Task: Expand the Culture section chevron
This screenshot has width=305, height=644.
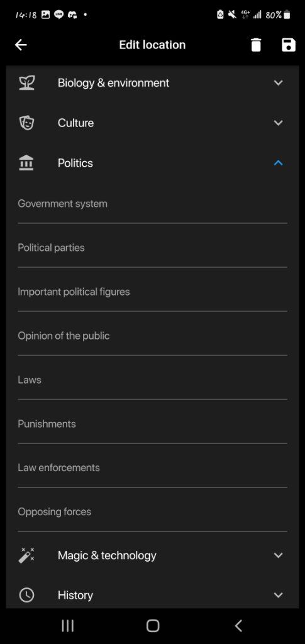Action: pos(279,123)
